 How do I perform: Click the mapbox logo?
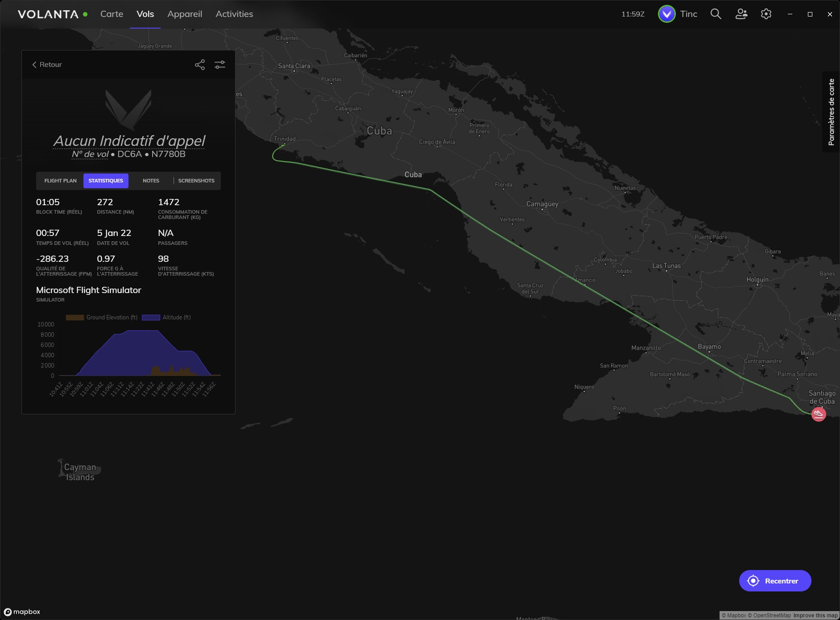22,612
